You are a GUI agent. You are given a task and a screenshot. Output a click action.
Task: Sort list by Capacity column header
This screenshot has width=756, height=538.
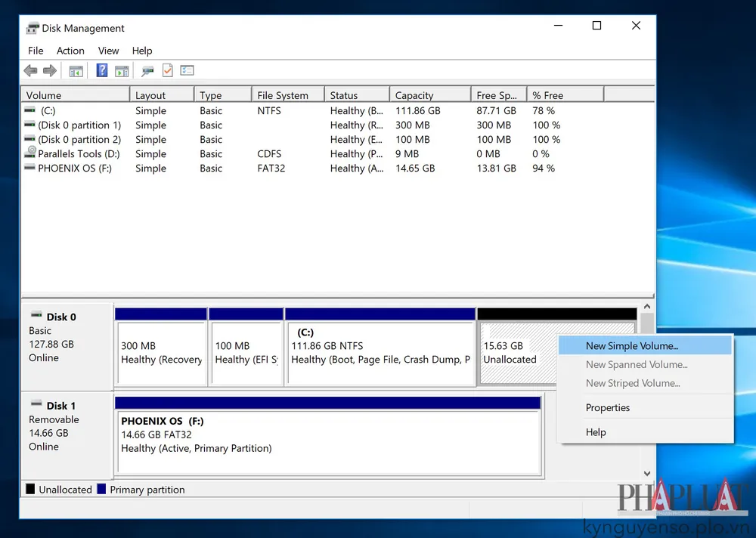414,95
